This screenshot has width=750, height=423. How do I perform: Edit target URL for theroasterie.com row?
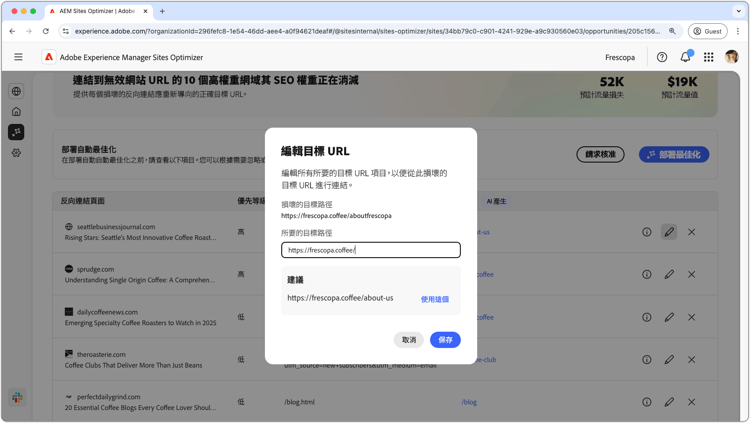[669, 360]
